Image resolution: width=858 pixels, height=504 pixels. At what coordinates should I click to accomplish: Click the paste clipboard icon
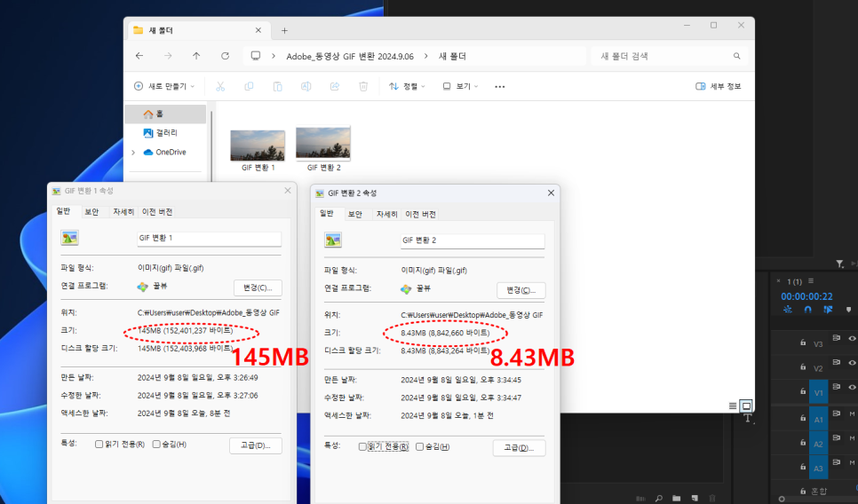[x=277, y=86]
